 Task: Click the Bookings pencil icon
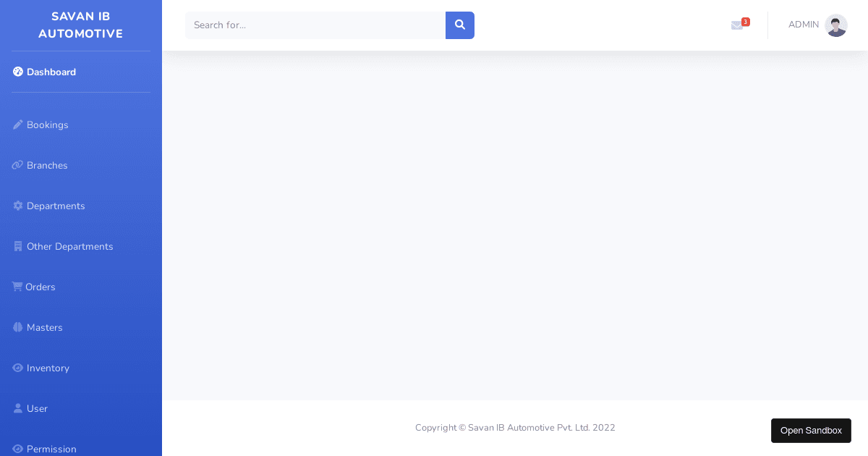tap(18, 124)
